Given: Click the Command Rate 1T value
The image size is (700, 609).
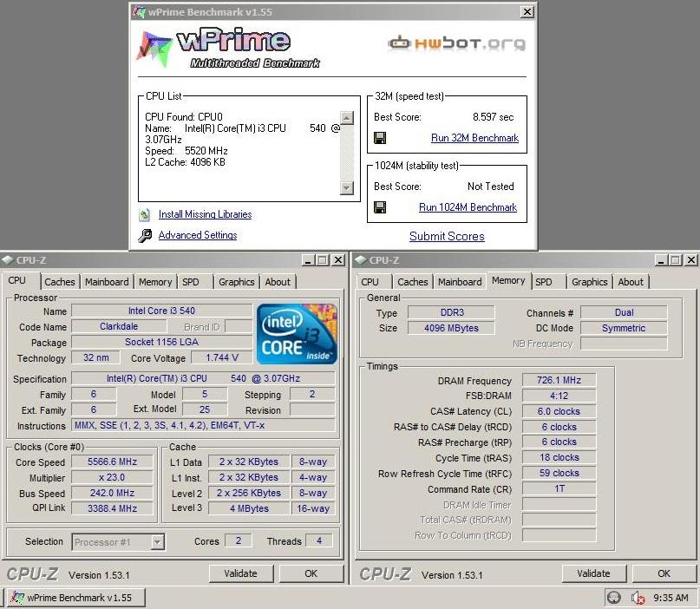Looking at the screenshot, I should pyautogui.click(x=559, y=489).
